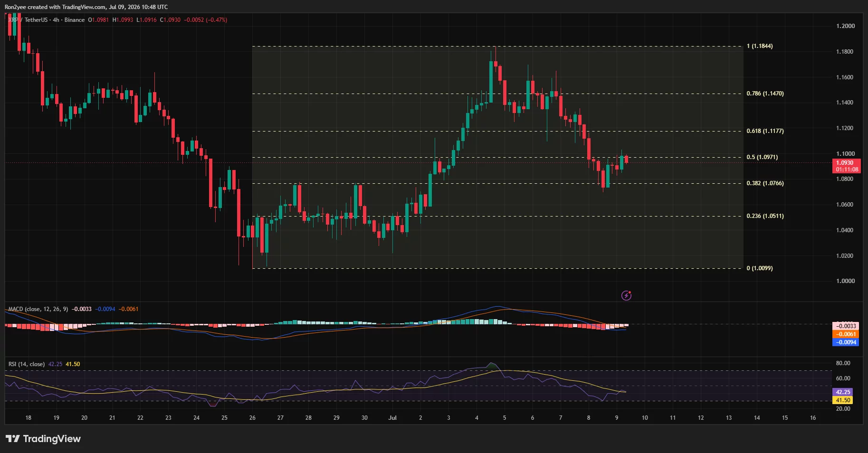Click the 1.1600 price axis label
This screenshot has width=868, height=453.
[x=846, y=77]
